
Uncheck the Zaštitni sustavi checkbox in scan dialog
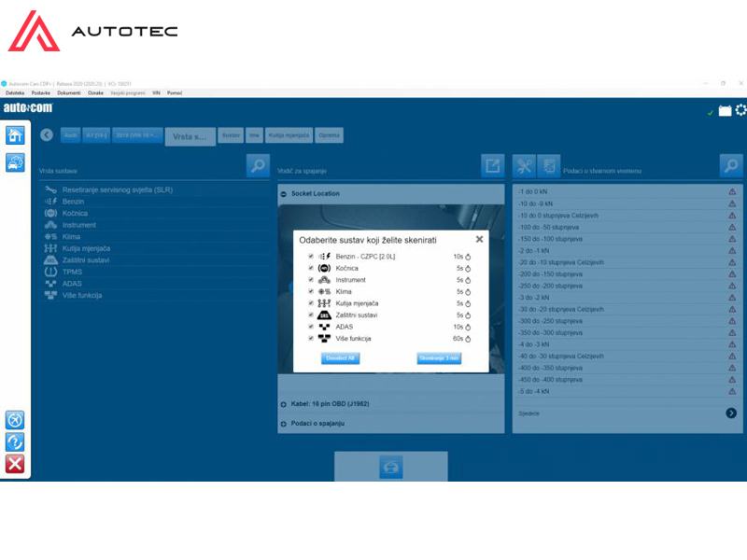point(311,315)
